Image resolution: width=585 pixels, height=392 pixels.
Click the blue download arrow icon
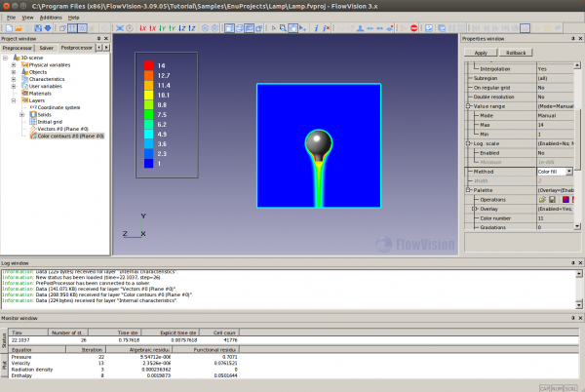48,28
